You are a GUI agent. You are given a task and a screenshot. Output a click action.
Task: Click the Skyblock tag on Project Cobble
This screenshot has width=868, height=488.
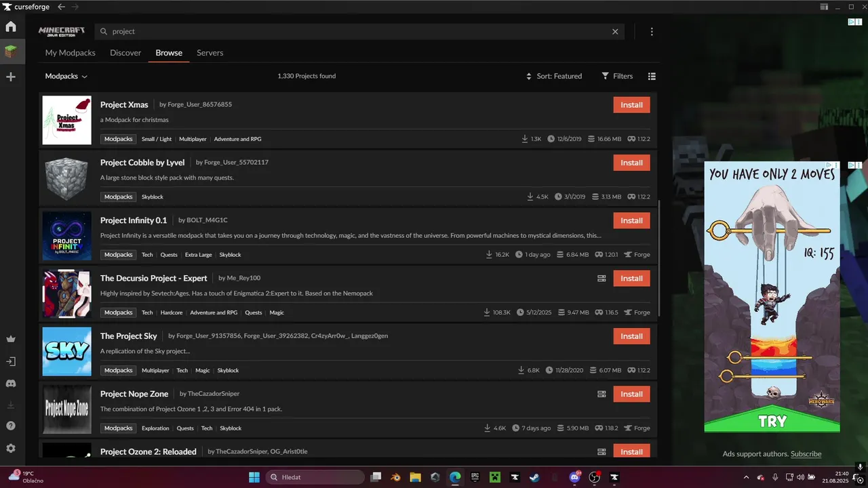(153, 197)
